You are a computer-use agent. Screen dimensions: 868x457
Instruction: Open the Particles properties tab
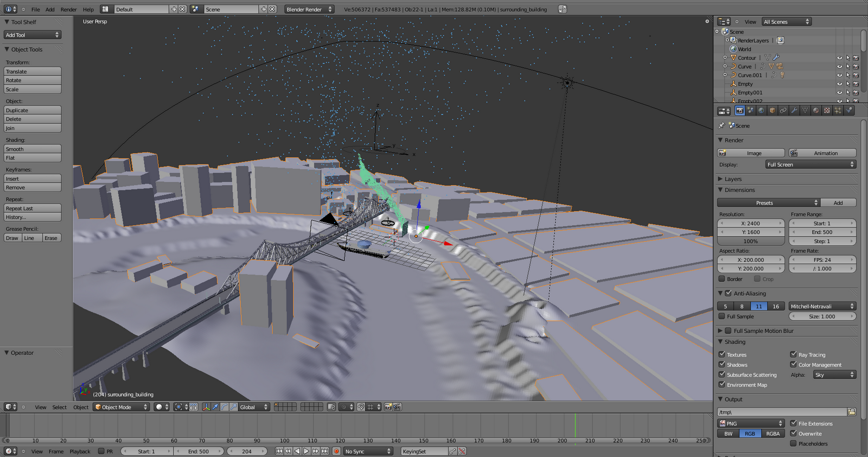(x=838, y=110)
